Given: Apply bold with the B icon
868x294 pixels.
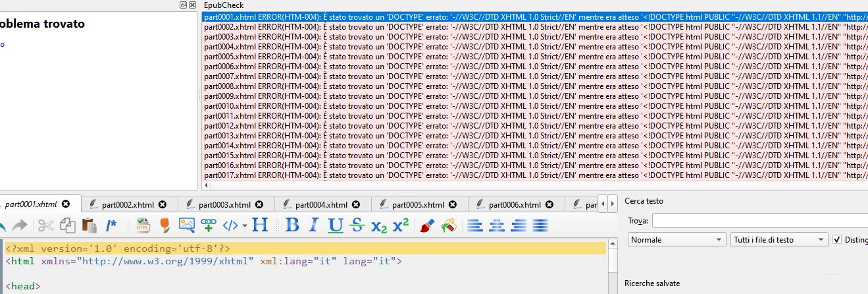Looking at the screenshot, I should [x=292, y=225].
